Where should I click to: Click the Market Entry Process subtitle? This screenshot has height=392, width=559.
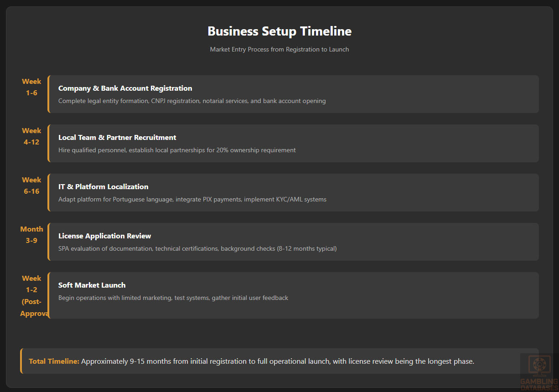pyautogui.click(x=279, y=49)
